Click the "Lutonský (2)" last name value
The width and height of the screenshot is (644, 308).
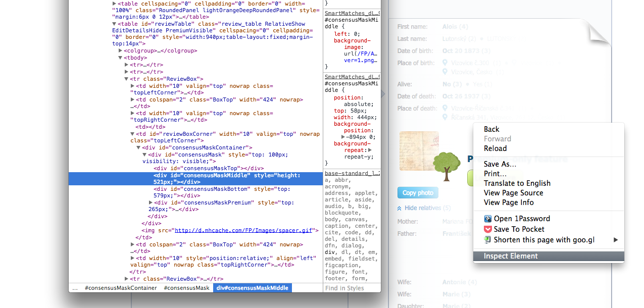459,39
